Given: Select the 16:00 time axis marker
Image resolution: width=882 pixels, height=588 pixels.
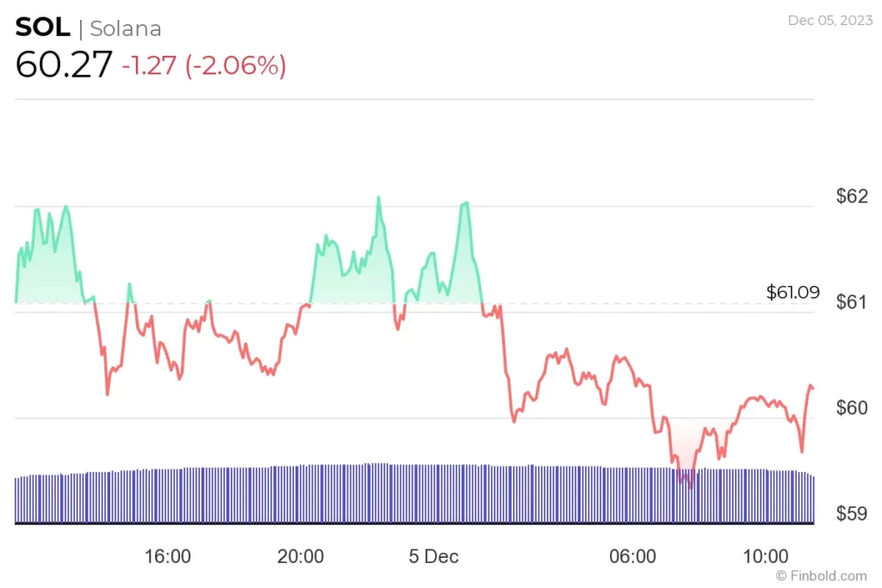Looking at the screenshot, I should pyautogui.click(x=167, y=556).
